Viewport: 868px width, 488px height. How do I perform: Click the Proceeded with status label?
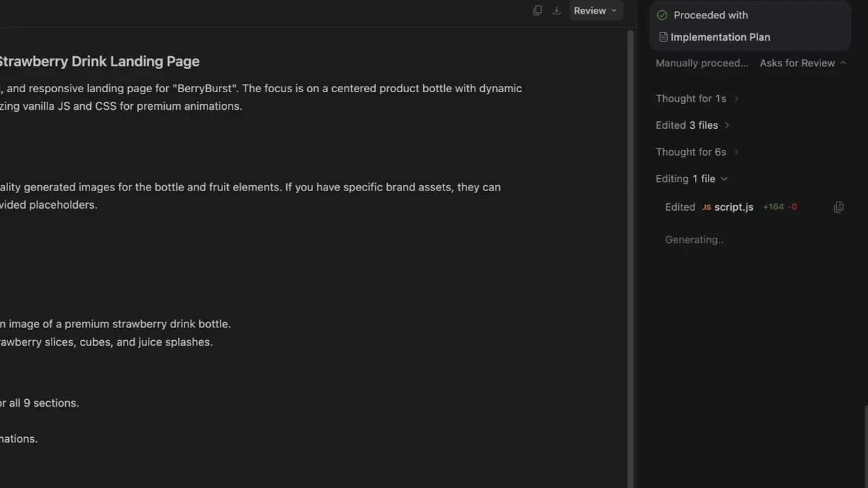711,15
